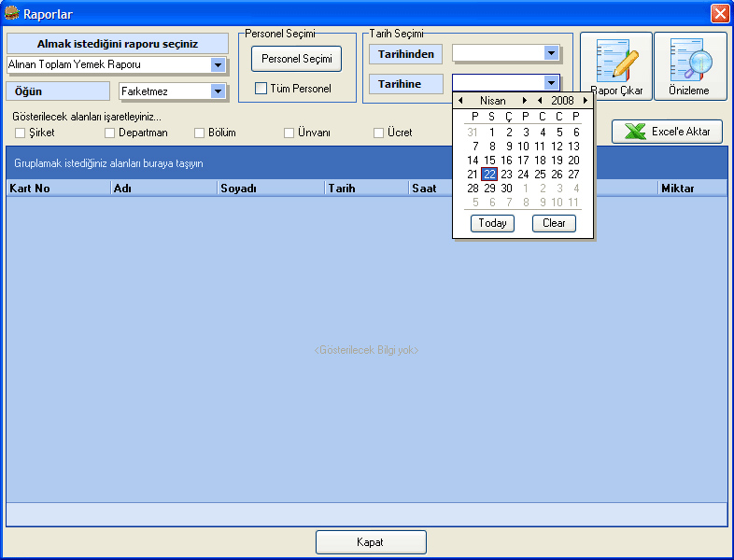Sort by Kart No column header
This screenshot has width=734, height=560.
(x=56, y=188)
